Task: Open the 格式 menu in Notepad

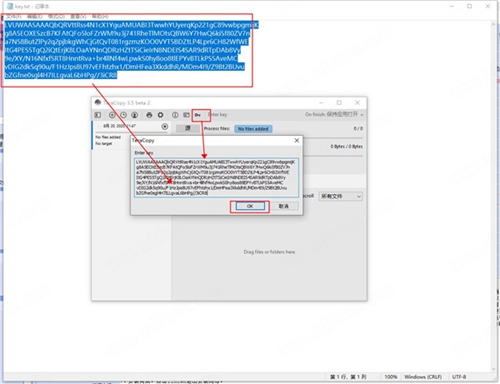Action: tap(56, 16)
